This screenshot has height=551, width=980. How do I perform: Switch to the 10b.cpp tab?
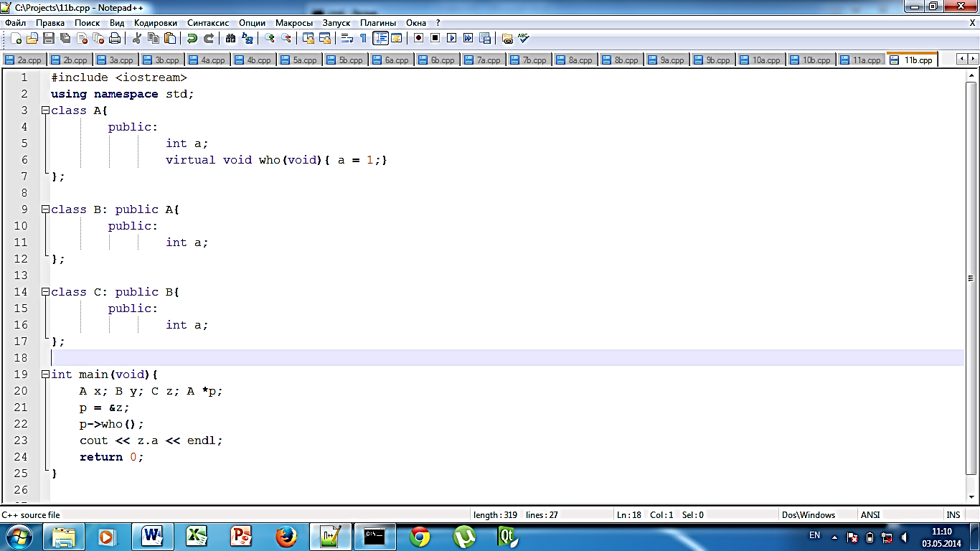click(x=811, y=60)
